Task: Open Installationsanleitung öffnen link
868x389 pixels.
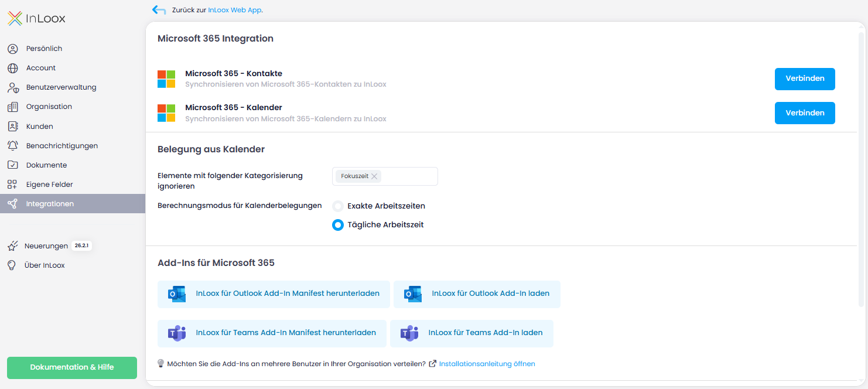Action: [x=487, y=364]
